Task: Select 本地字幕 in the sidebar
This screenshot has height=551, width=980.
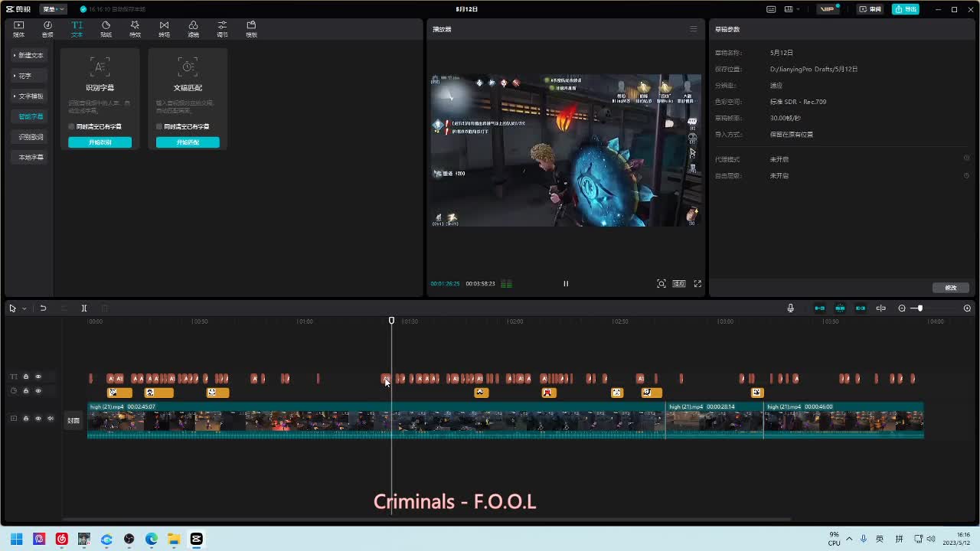Action: (29, 158)
